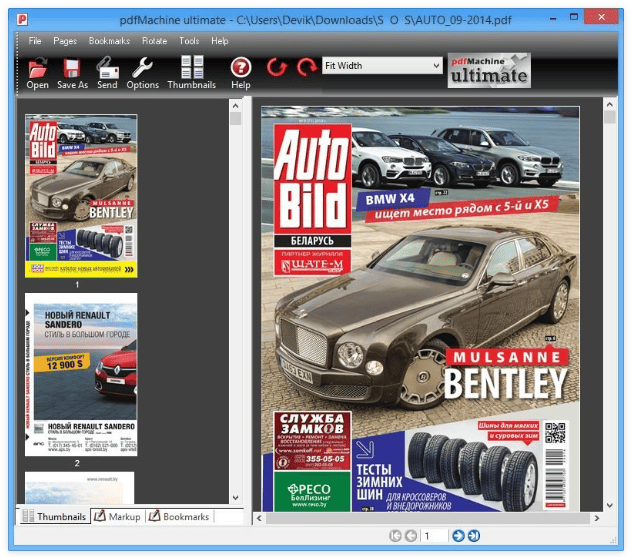The image size is (633, 557).
Task: Open the Tools menu
Action: pyautogui.click(x=189, y=41)
